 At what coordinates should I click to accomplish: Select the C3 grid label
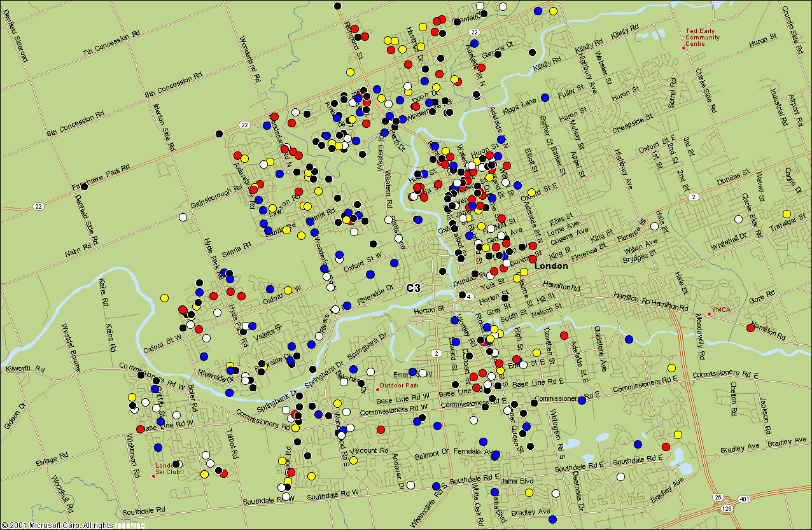tap(414, 288)
